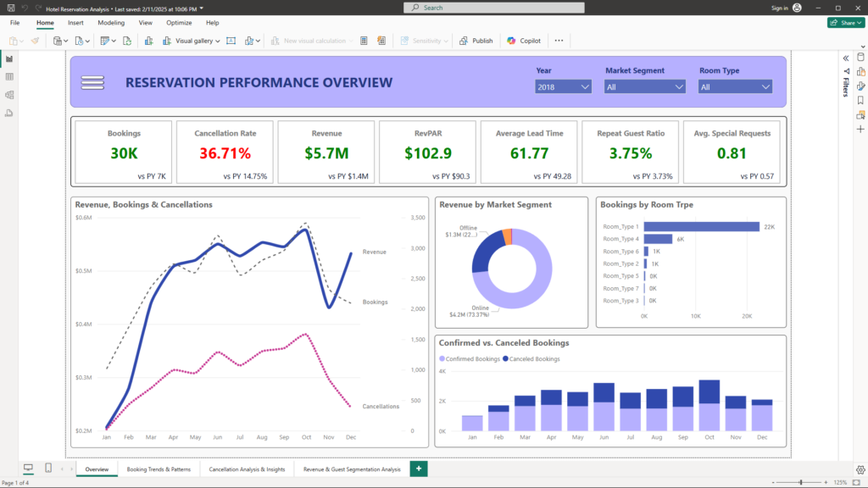
Task: Switch to Table view icon
Action: point(9,77)
